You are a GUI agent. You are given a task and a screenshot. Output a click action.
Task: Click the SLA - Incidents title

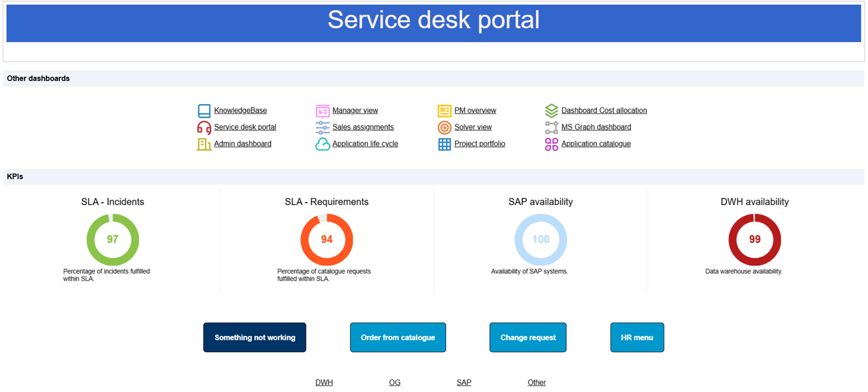pos(113,202)
